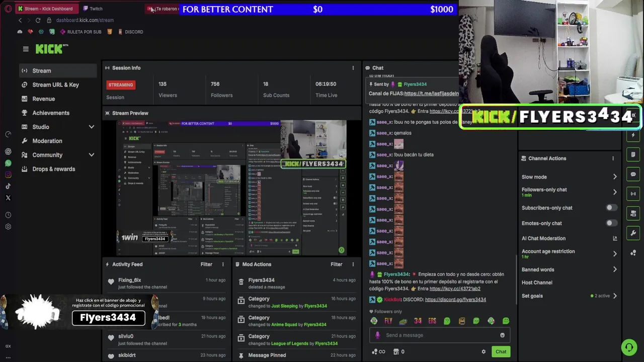Expand Followers-only chat settings

pos(615,192)
